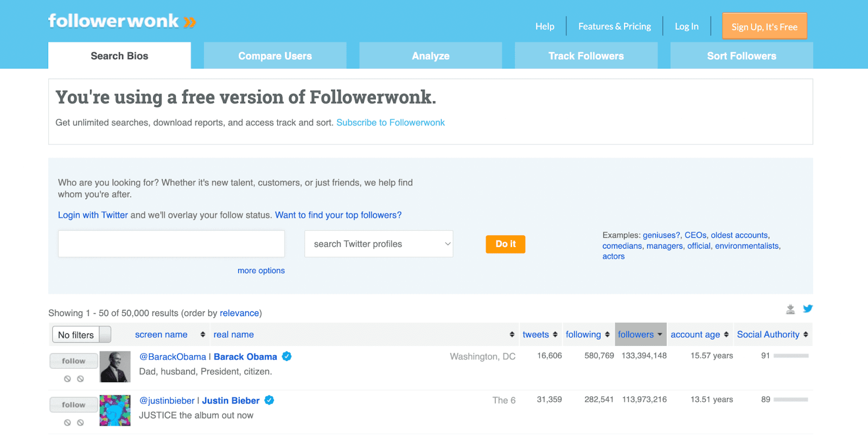
Task: Click the 'managers' example link
Action: point(665,246)
